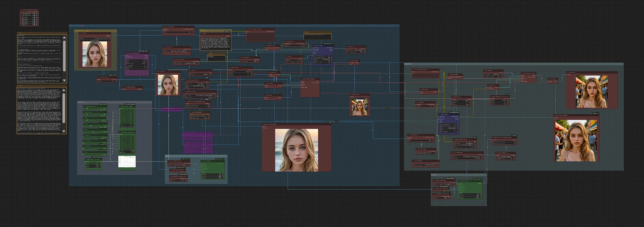644x227 pixels.
Task: Increase width in Resize Image node
Action: click(x=147, y=60)
